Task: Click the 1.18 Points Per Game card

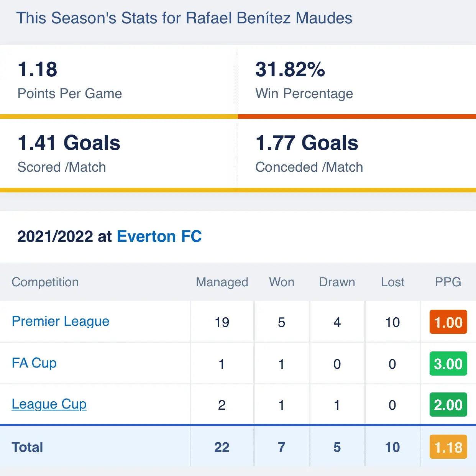Action: point(118,80)
